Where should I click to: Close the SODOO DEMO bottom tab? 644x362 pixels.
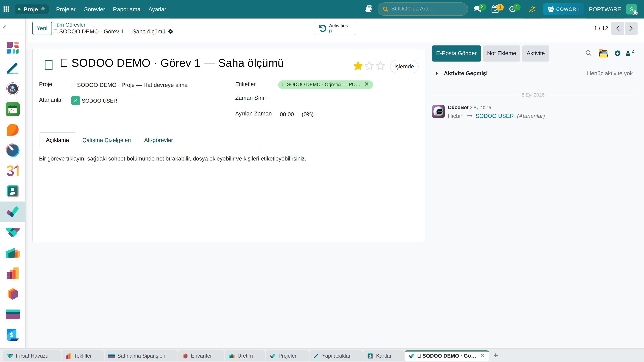click(483, 356)
